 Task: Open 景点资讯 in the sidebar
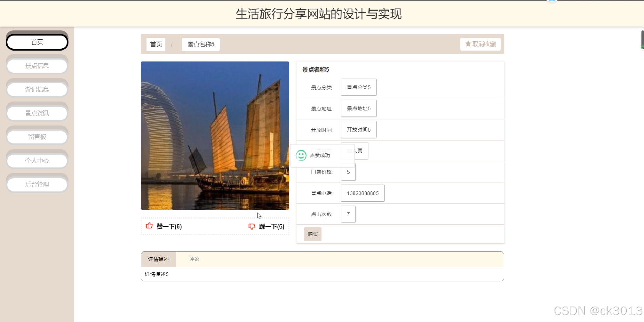37,113
